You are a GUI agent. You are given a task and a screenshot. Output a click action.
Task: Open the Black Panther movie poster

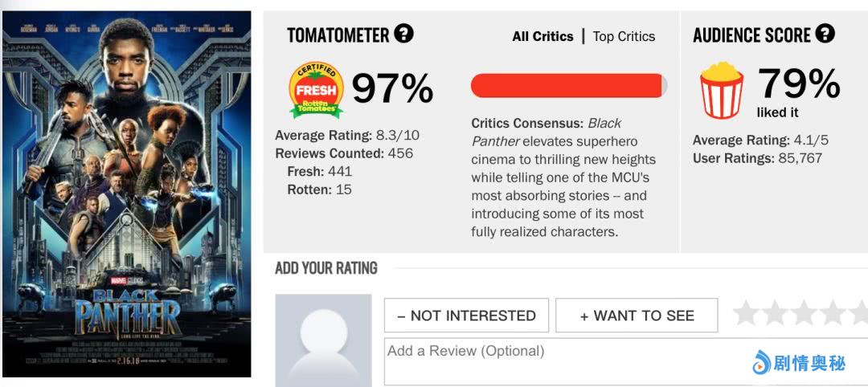tap(126, 193)
